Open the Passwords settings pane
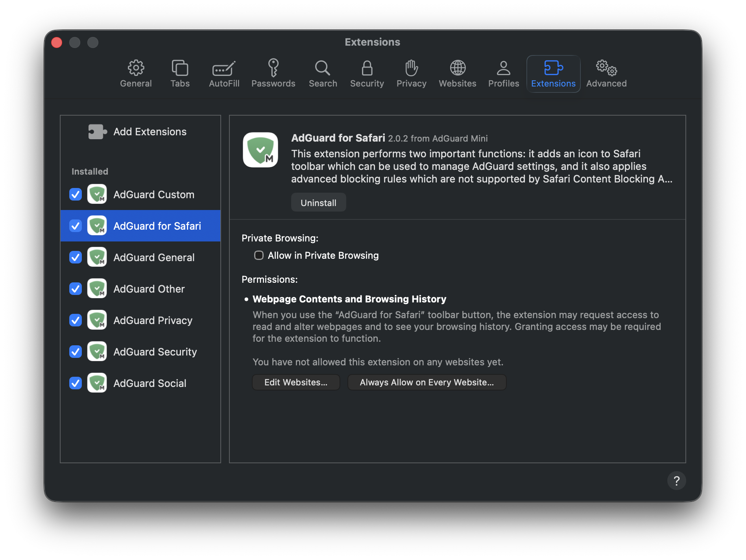The image size is (746, 560). (273, 73)
